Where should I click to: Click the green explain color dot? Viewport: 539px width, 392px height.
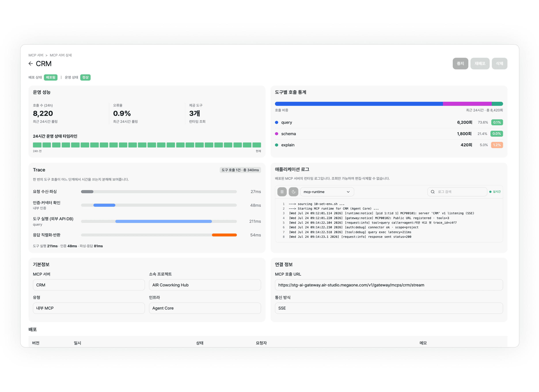[x=276, y=145]
